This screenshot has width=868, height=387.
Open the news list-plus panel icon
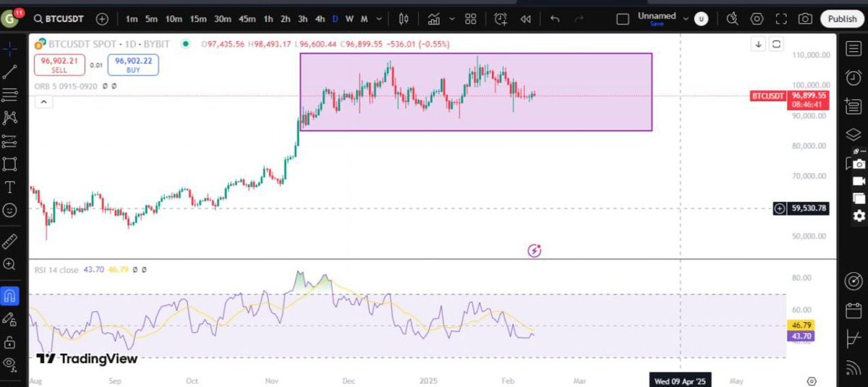pos(853,106)
